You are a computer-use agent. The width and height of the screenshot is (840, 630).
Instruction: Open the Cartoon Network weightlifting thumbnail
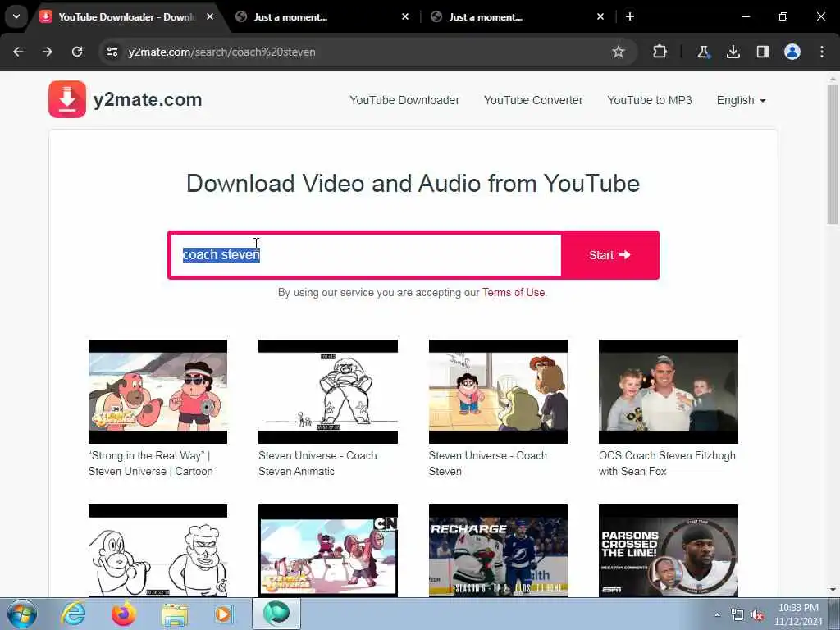[328, 550]
